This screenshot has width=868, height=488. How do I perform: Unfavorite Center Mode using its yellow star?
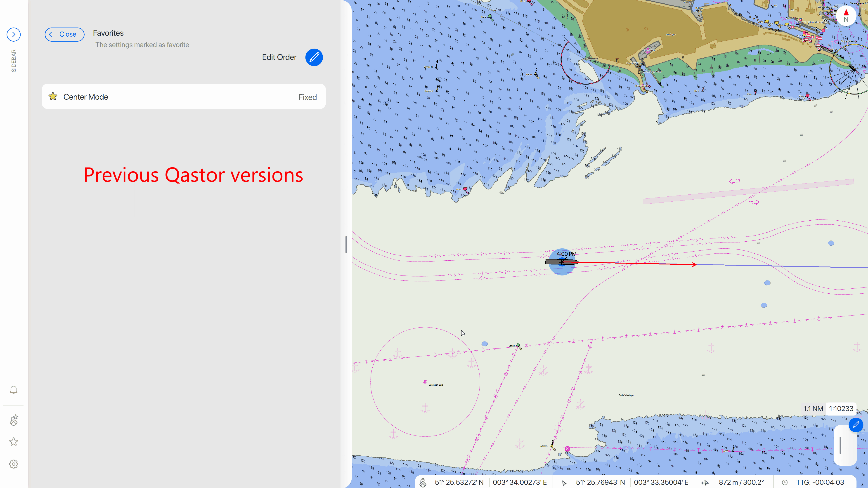coord(53,97)
